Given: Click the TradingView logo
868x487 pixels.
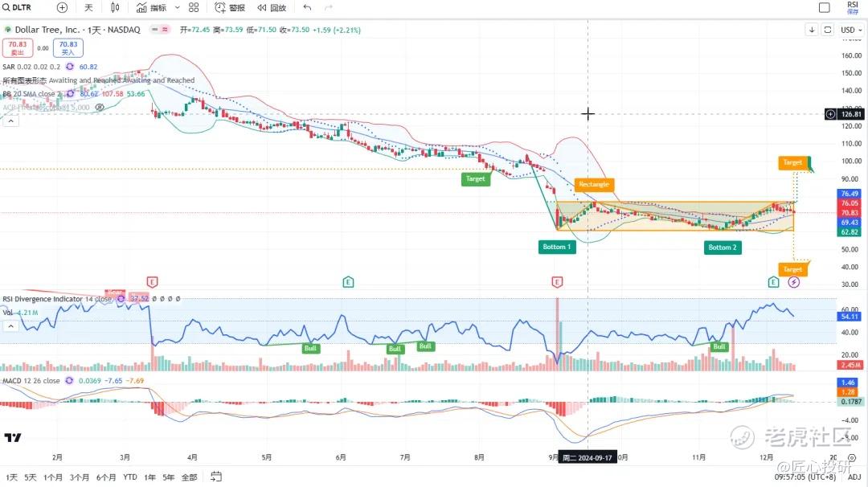Looking at the screenshot, I should pos(13,437).
